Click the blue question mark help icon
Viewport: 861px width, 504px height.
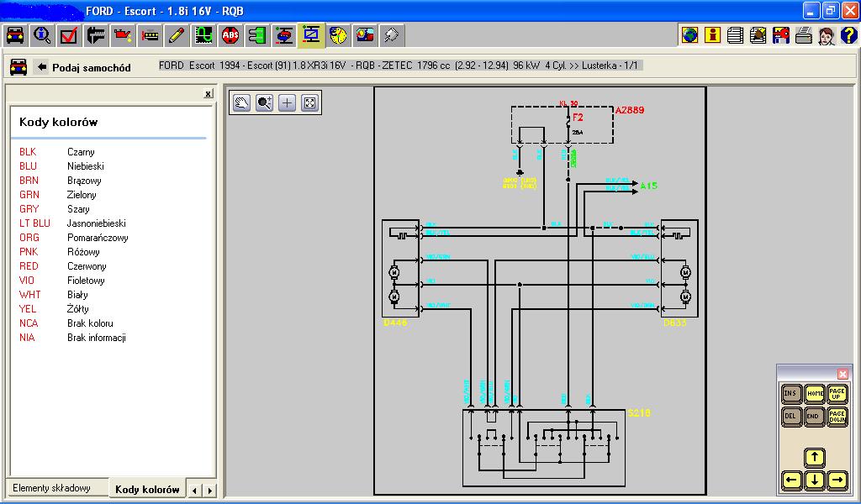848,35
